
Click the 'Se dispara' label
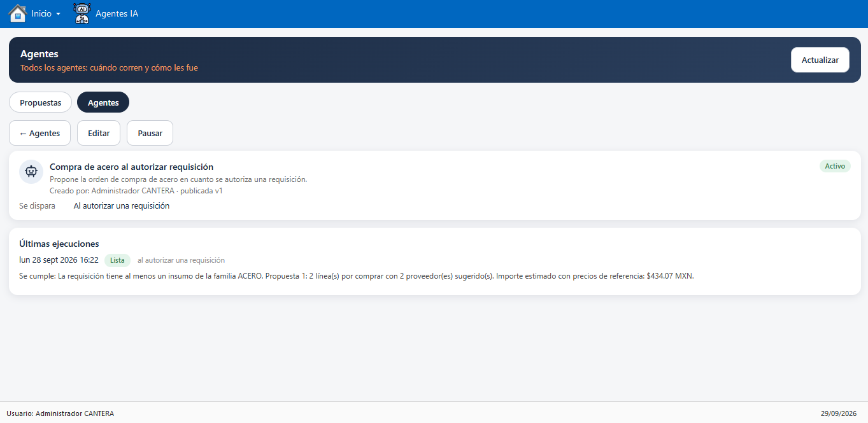(x=37, y=206)
